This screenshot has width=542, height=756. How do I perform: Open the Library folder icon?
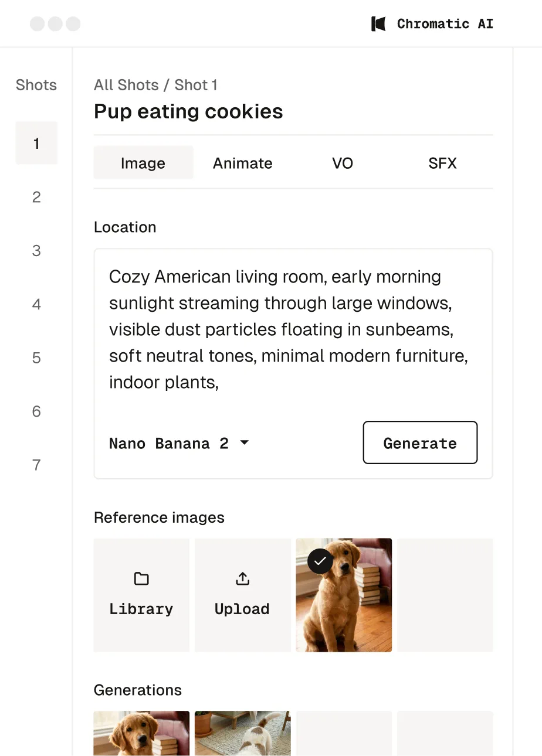[x=141, y=579]
